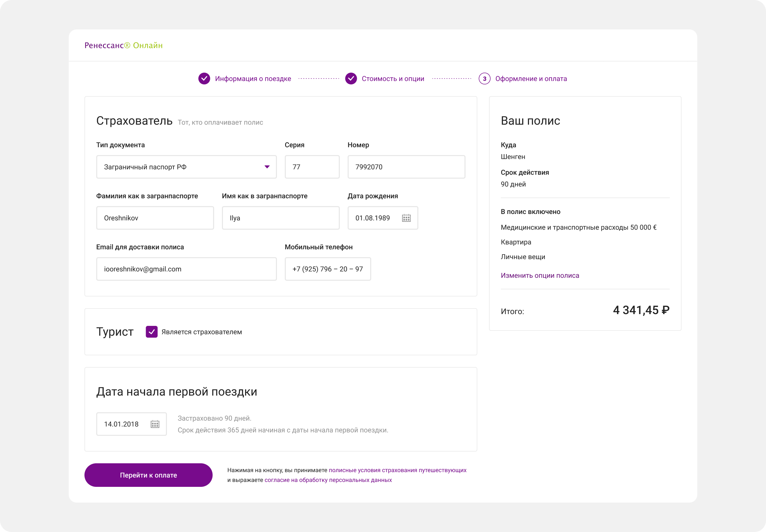Open полисные условия страхования путешествующих link
The width and height of the screenshot is (766, 532).
[x=397, y=470]
